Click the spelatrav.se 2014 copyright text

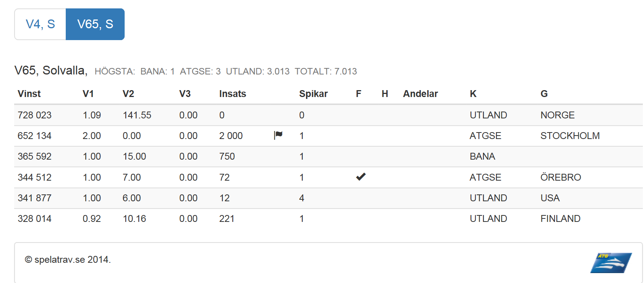[68, 260]
